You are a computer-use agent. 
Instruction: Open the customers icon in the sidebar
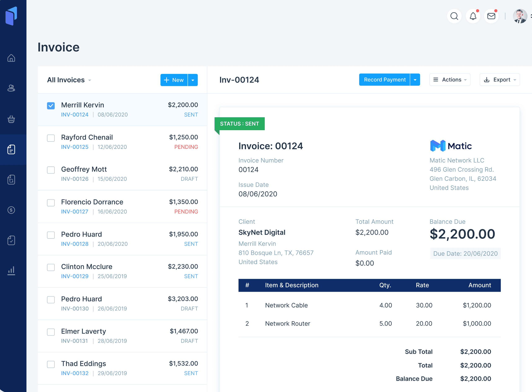[11, 88]
